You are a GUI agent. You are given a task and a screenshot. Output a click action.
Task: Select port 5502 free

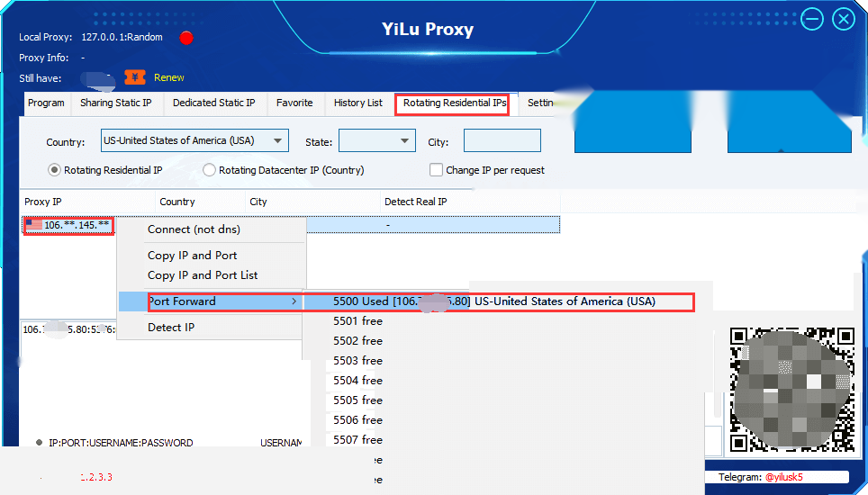click(357, 341)
